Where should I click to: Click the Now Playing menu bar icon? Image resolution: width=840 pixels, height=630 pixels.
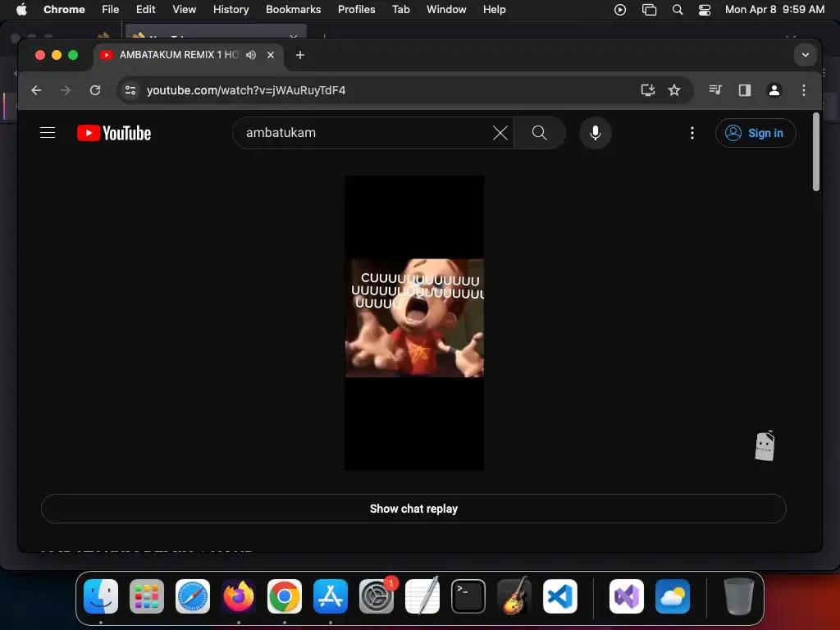tap(620, 9)
